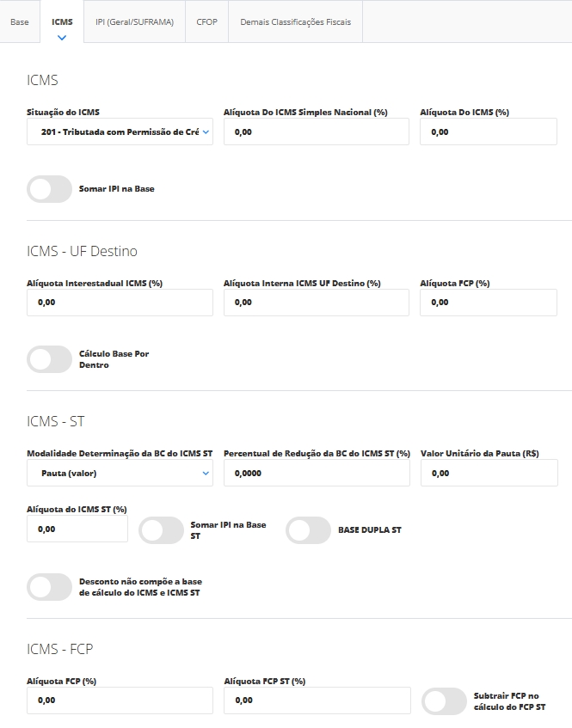Focus Valor Unitário da Pauta field
This screenshot has height=728, width=572.
click(x=488, y=473)
